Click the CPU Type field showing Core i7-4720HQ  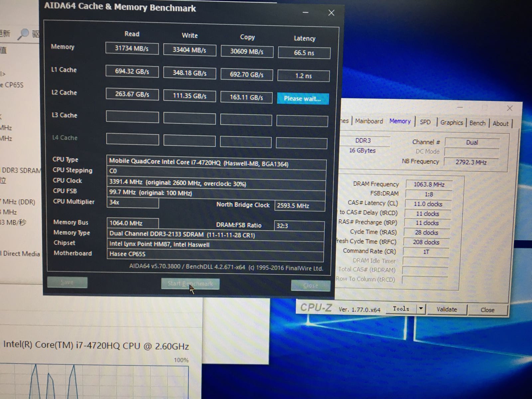click(216, 163)
